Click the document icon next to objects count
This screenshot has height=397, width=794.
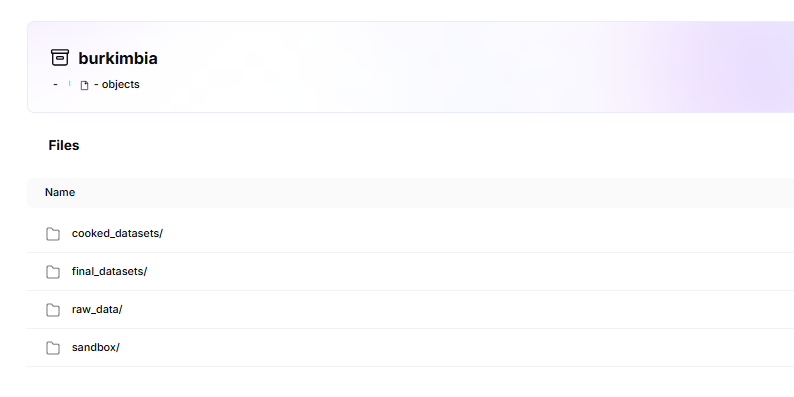[x=85, y=85]
